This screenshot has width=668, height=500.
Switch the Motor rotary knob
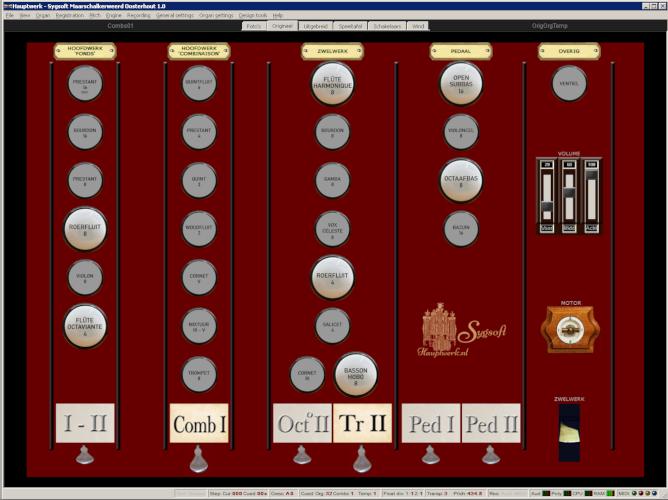pos(569,329)
